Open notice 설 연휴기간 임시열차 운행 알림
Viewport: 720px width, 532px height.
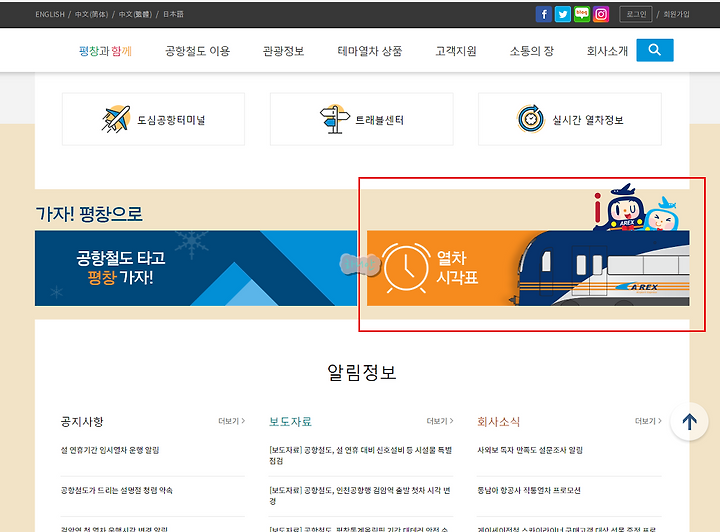[x=110, y=450]
